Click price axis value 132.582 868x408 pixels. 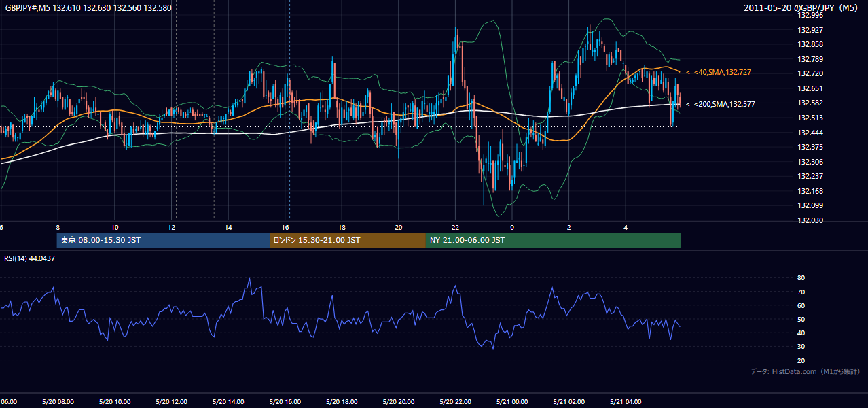click(x=811, y=103)
